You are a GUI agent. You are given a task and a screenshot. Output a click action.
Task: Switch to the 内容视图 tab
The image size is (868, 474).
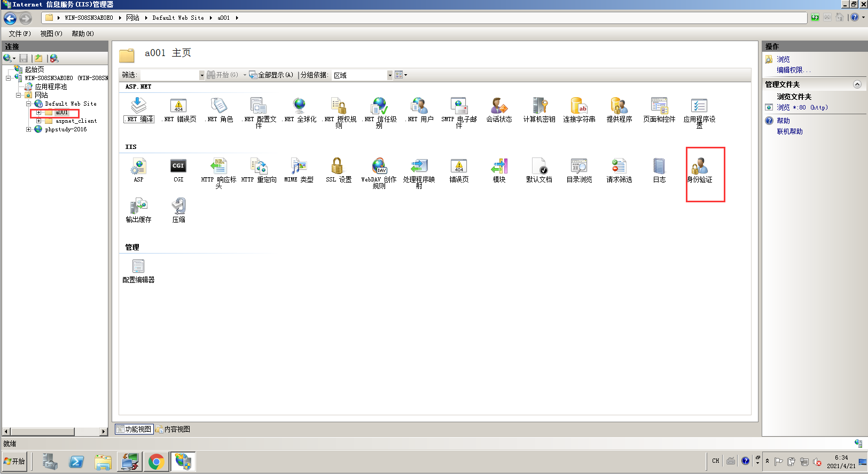pyautogui.click(x=173, y=429)
